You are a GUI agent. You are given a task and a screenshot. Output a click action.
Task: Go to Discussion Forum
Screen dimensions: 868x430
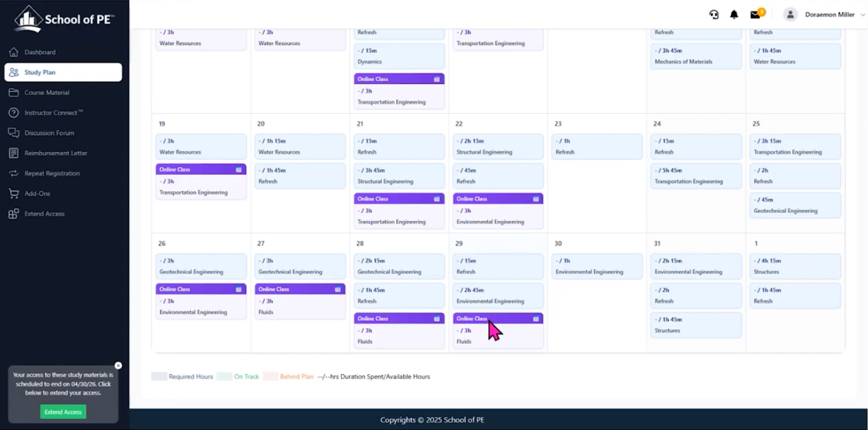49,133
